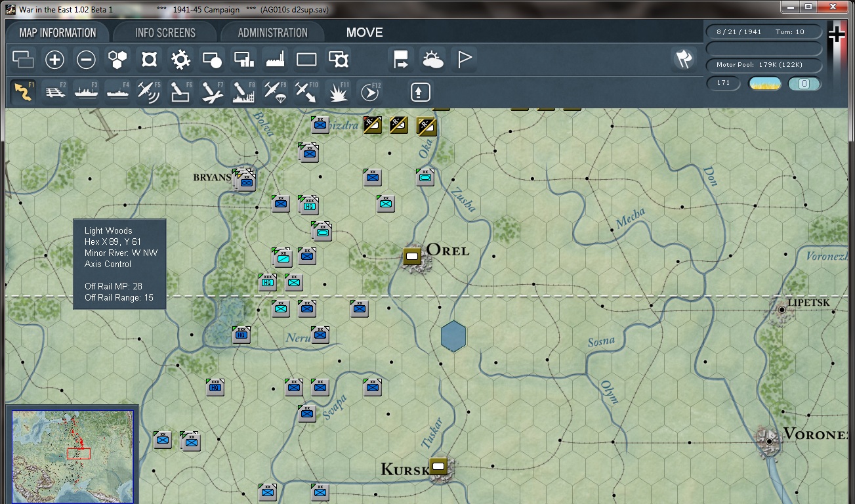Viewport: 855px width, 504px height.
Task: Click the rectangle-with-gear toolbar icon
Action: click(338, 60)
